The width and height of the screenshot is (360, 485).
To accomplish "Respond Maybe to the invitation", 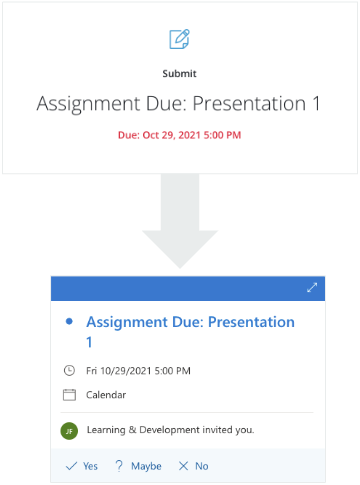I will pyautogui.click(x=146, y=466).
